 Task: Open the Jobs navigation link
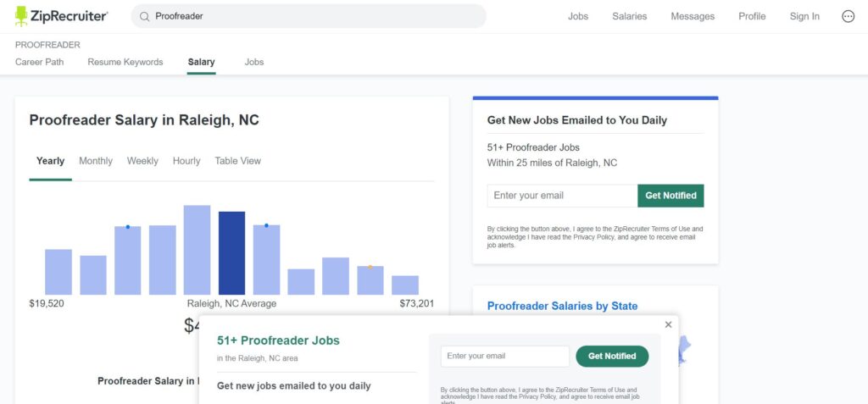[578, 16]
